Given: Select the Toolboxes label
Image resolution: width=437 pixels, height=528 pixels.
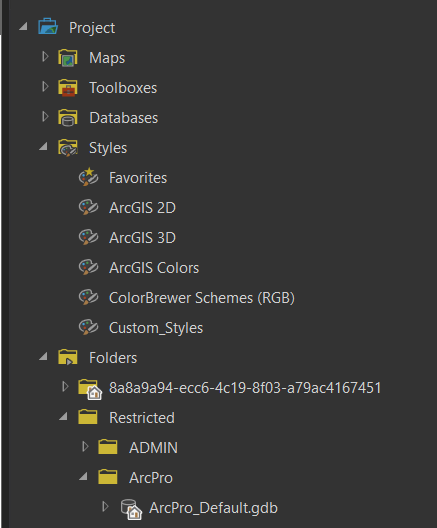Looking at the screenshot, I should click(123, 88).
